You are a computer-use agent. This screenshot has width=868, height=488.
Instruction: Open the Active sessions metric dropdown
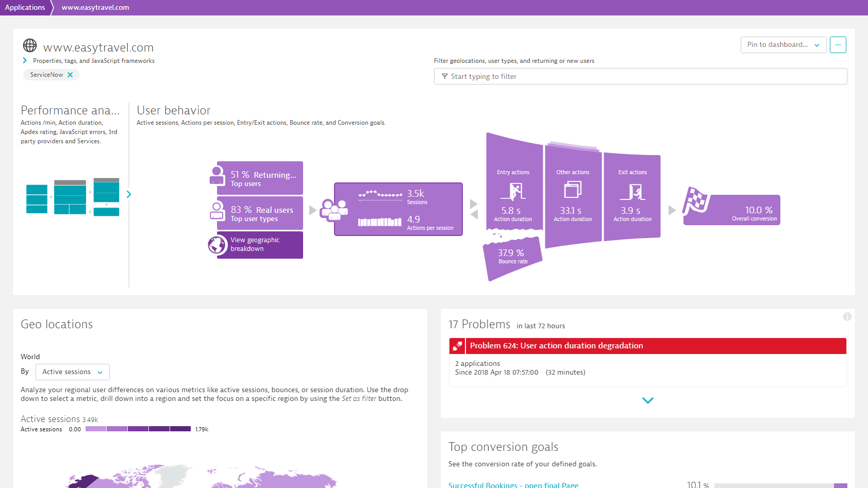click(x=73, y=372)
